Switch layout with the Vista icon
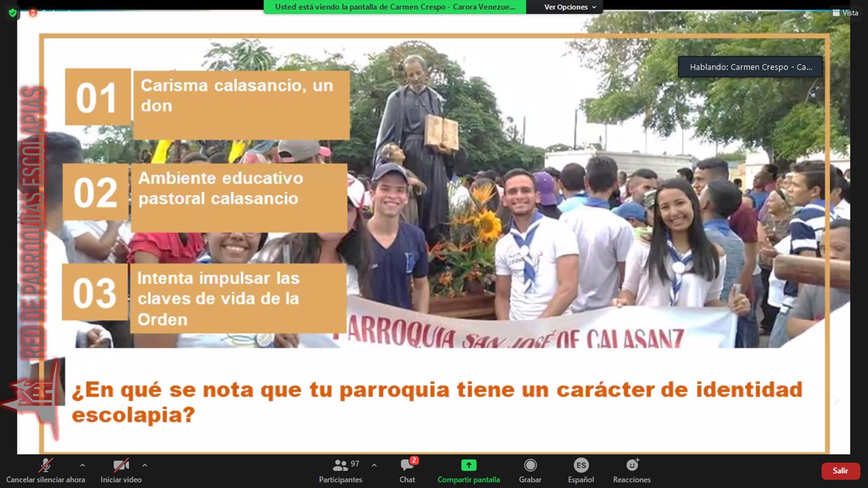868x488 pixels. point(846,13)
